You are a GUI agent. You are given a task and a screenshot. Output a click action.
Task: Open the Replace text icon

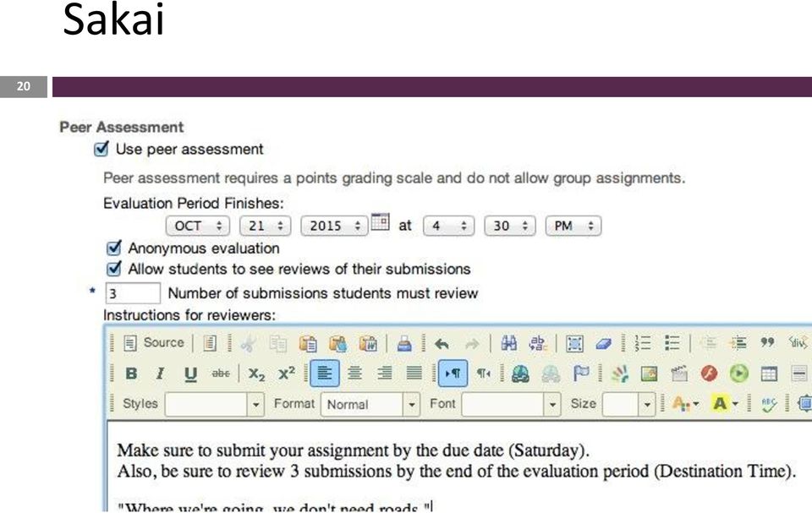(538, 343)
